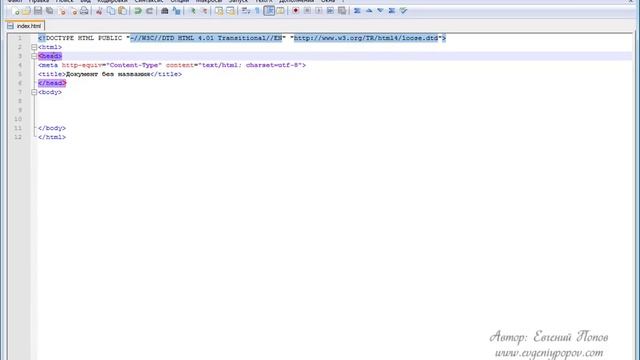Click the highlighted <head> tag
640x360 pixels.
point(50,56)
